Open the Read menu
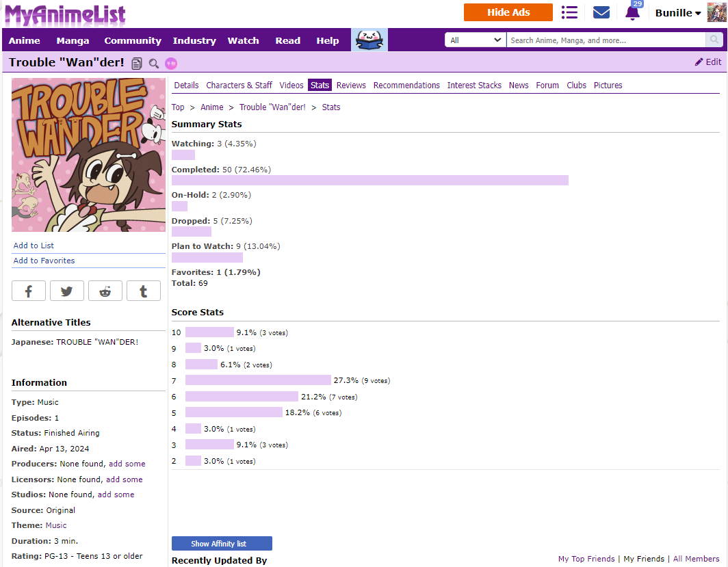728x567 pixels. pos(287,41)
